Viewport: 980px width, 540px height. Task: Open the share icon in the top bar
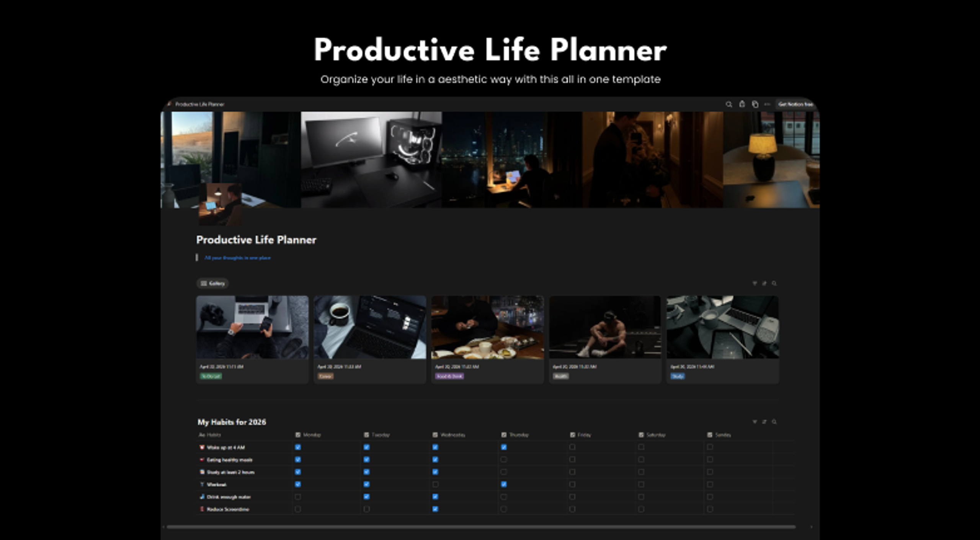pyautogui.click(x=742, y=104)
